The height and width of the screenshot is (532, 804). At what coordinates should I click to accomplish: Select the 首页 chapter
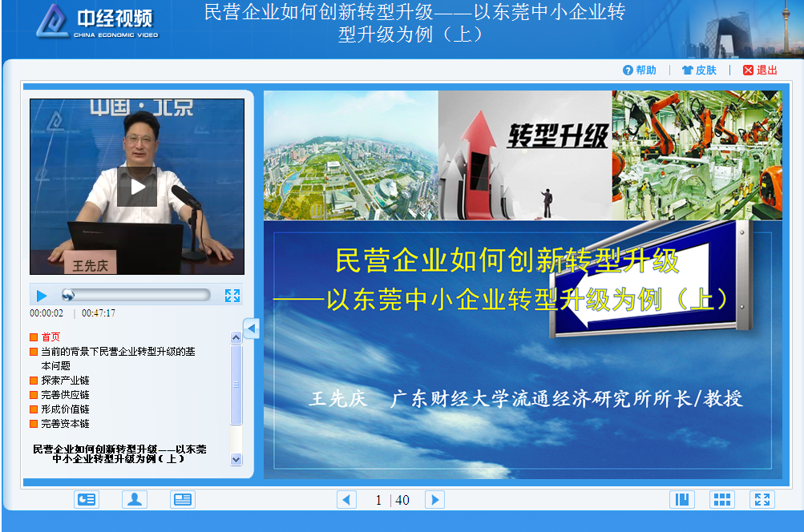pyautogui.click(x=51, y=337)
